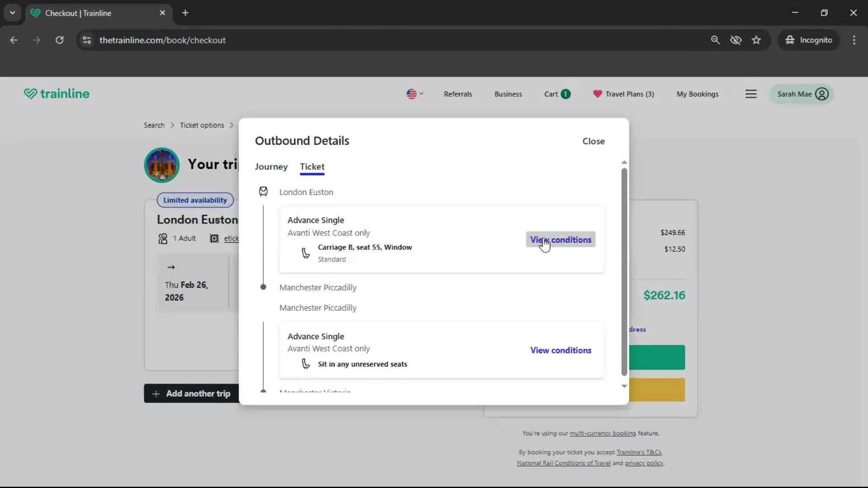This screenshot has height=488, width=868.
Task: Click View conditions for the Advance Single ticket
Action: click(x=560, y=239)
